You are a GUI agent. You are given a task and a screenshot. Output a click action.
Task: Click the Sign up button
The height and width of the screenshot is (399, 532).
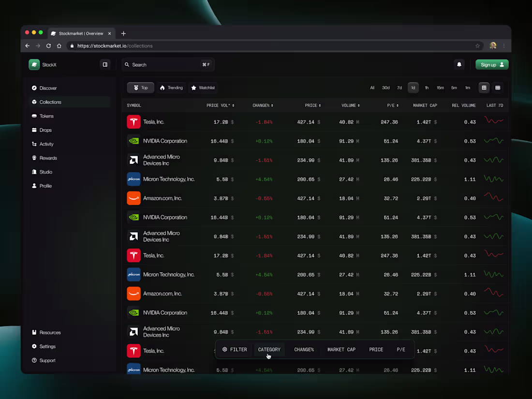point(492,64)
